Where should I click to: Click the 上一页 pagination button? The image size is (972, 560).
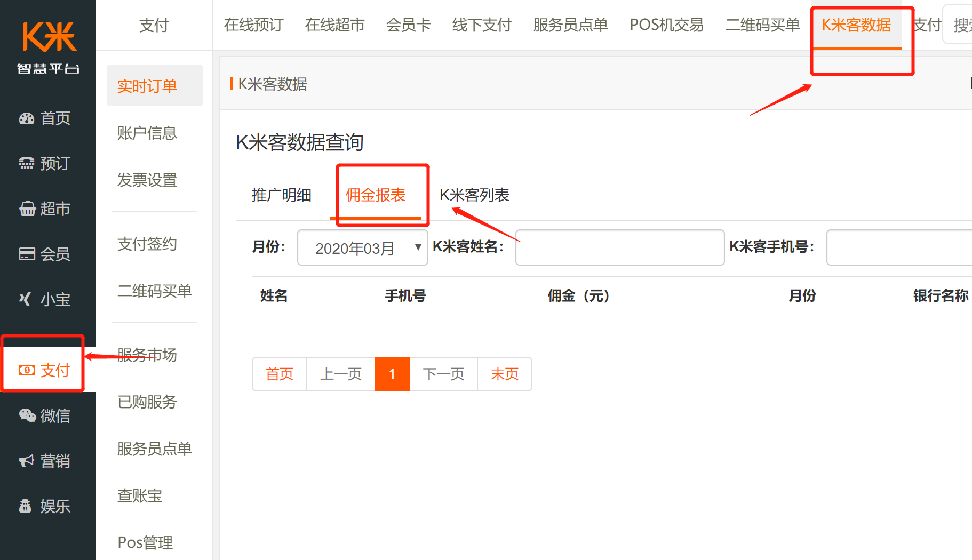[x=341, y=374]
